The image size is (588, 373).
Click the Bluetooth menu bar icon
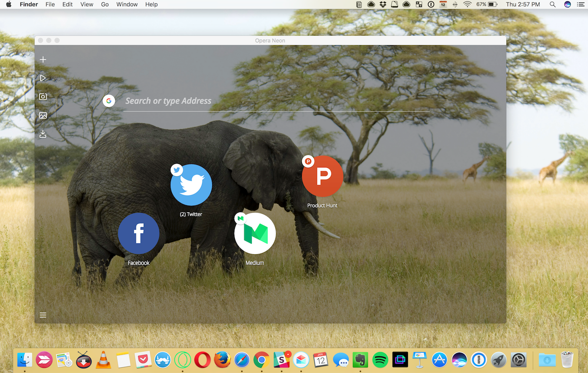[455, 4]
